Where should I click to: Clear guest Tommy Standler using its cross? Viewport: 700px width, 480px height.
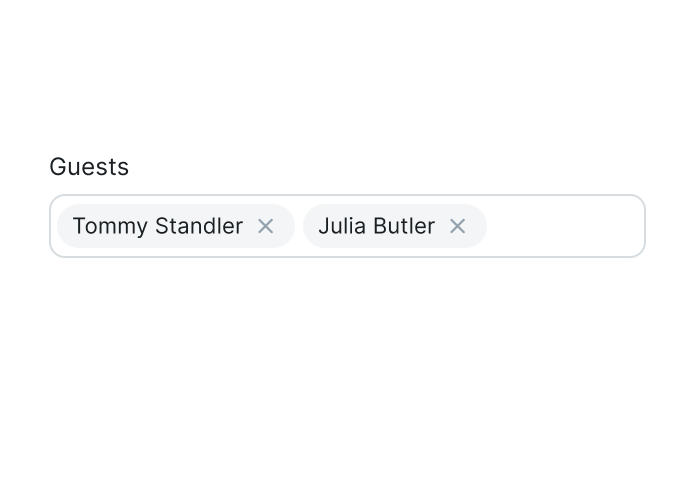[266, 226]
